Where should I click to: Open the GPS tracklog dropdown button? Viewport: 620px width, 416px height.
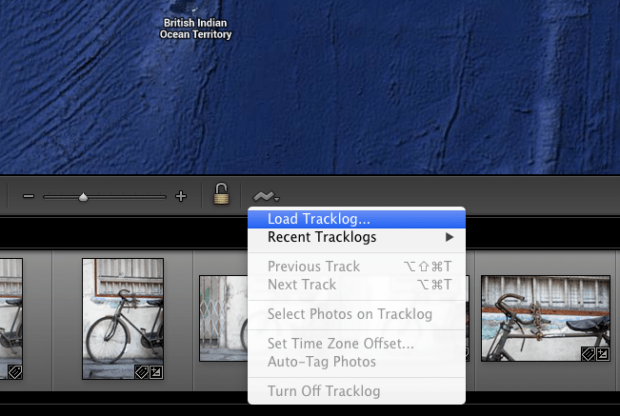267,196
